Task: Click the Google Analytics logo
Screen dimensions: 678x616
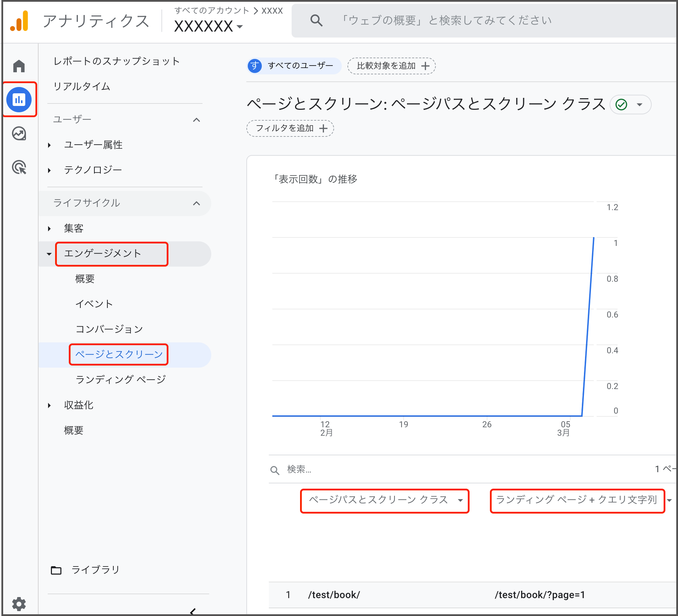Action: [19, 21]
